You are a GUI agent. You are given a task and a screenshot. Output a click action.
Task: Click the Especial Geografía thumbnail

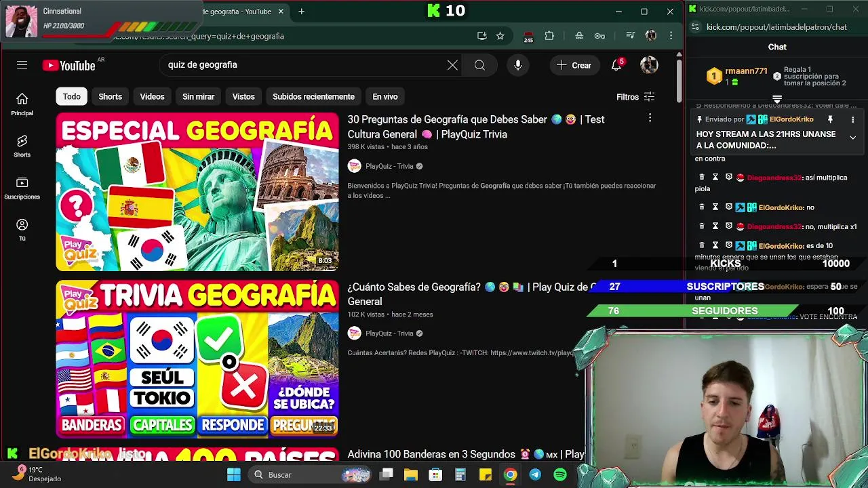click(x=197, y=192)
